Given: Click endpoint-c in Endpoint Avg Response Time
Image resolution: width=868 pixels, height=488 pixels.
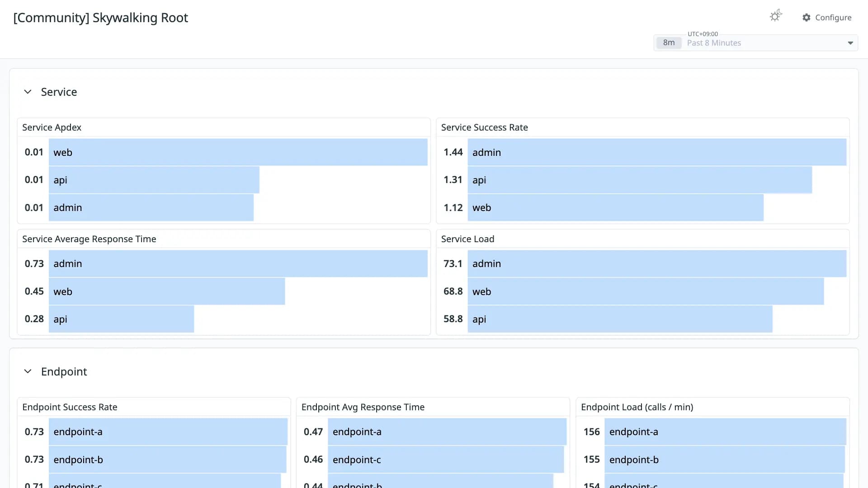Looking at the screenshot, I should 446,460.
